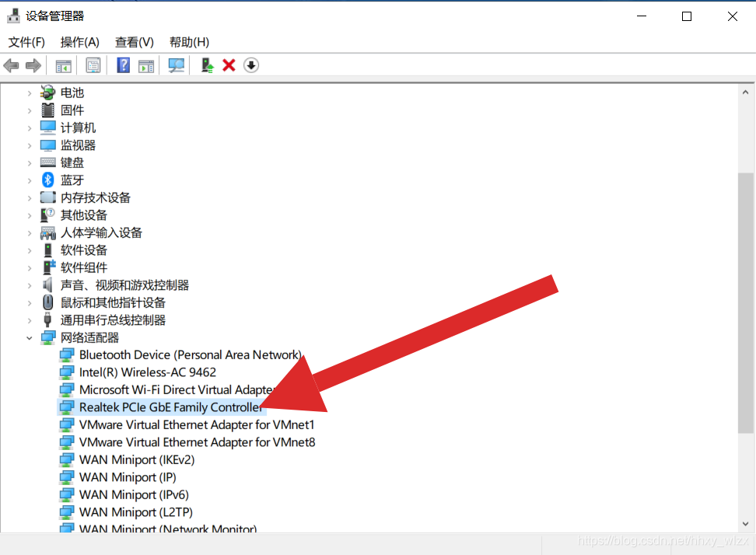Click the Back arrow toolbar icon
This screenshot has height=555, width=756.
tap(11, 65)
